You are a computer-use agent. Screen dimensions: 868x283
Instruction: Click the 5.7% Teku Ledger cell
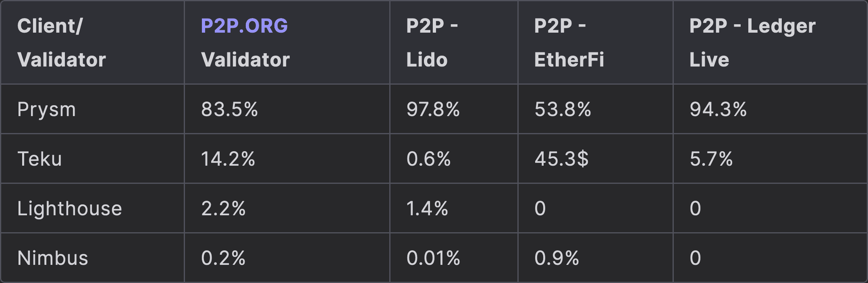click(x=711, y=159)
